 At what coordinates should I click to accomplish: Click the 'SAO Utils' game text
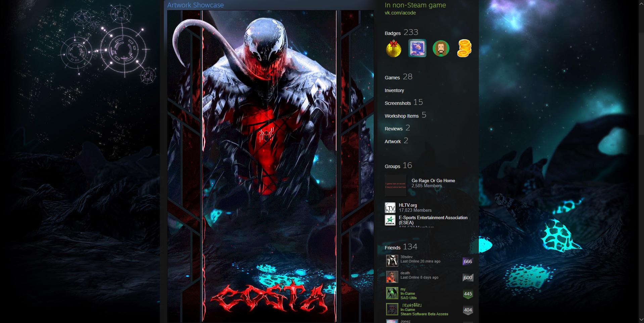pyautogui.click(x=409, y=298)
